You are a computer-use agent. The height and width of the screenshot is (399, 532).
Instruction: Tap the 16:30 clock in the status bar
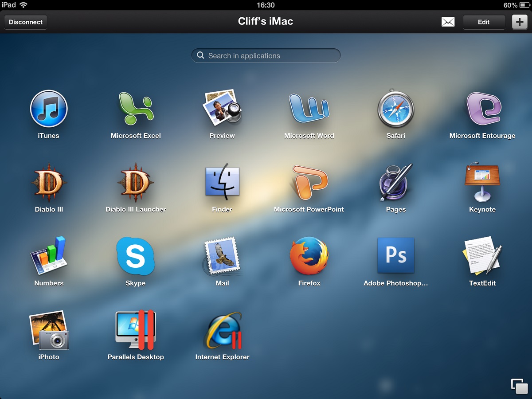click(x=266, y=5)
